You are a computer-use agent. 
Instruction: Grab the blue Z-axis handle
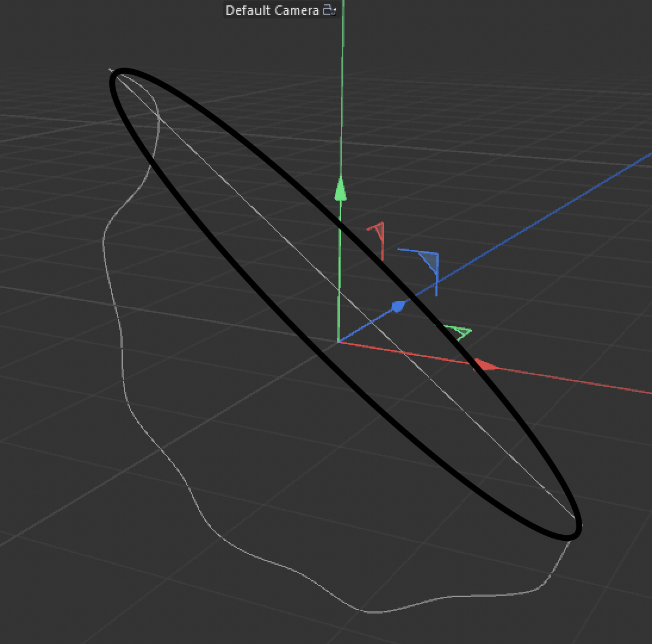pyautogui.click(x=399, y=306)
